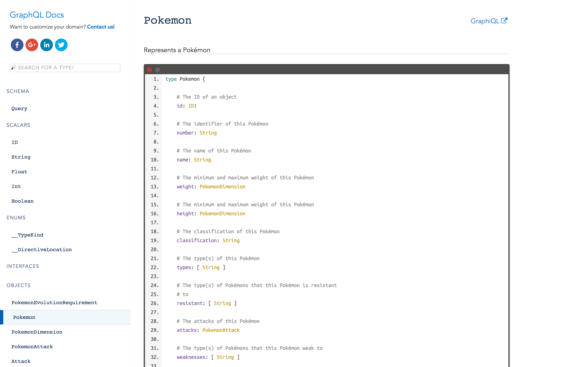
Task: Select the Boolean scalar in sidebar
Action: [x=22, y=201]
